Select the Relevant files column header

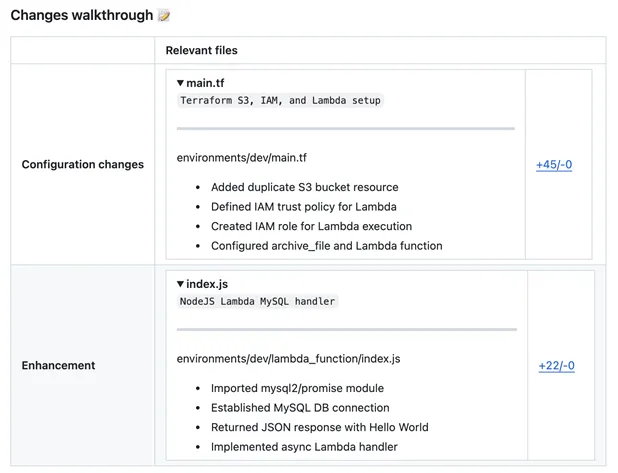pos(201,50)
